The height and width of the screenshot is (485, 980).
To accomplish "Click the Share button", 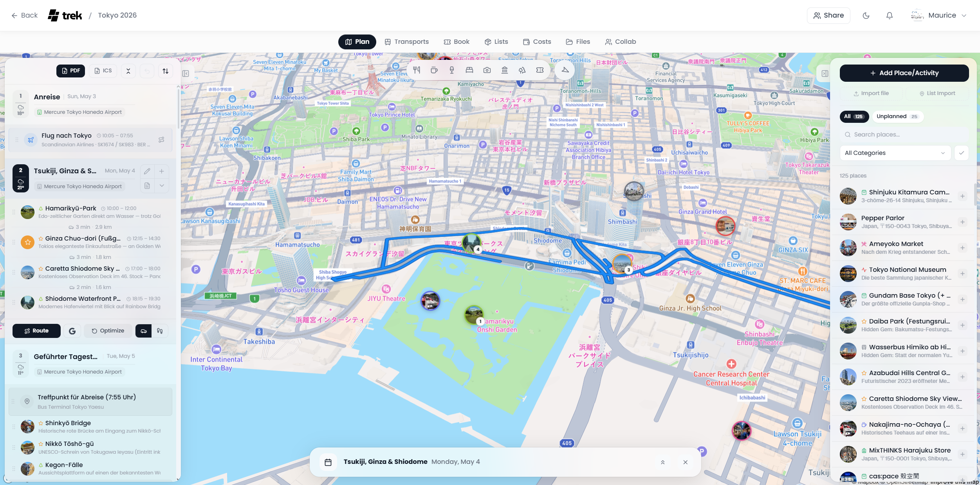I will [x=828, y=15].
